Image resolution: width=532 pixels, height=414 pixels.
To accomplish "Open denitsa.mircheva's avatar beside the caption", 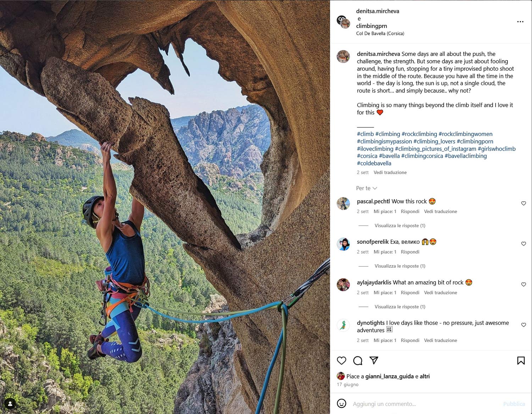I will [343, 56].
